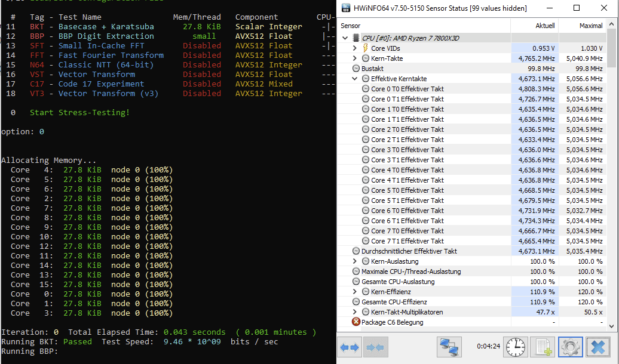The image size is (619, 364).
Task: Click the icon beside Kern-Effizienz
Action: pos(366,291)
